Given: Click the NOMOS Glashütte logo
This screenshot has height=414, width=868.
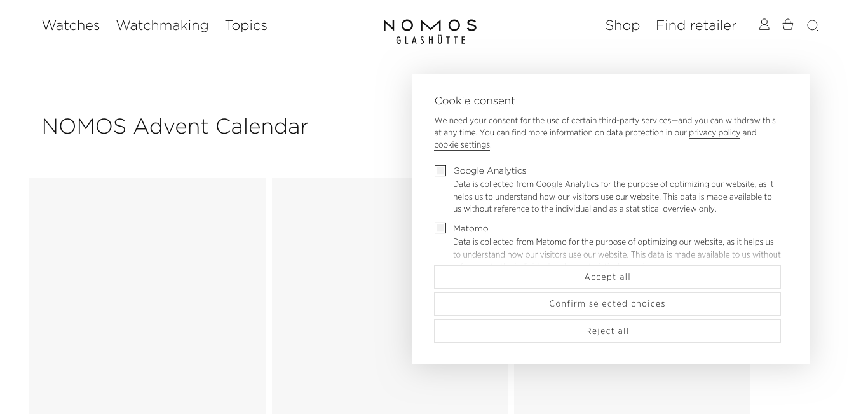Looking at the screenshot, I should (x=430, y=31).
